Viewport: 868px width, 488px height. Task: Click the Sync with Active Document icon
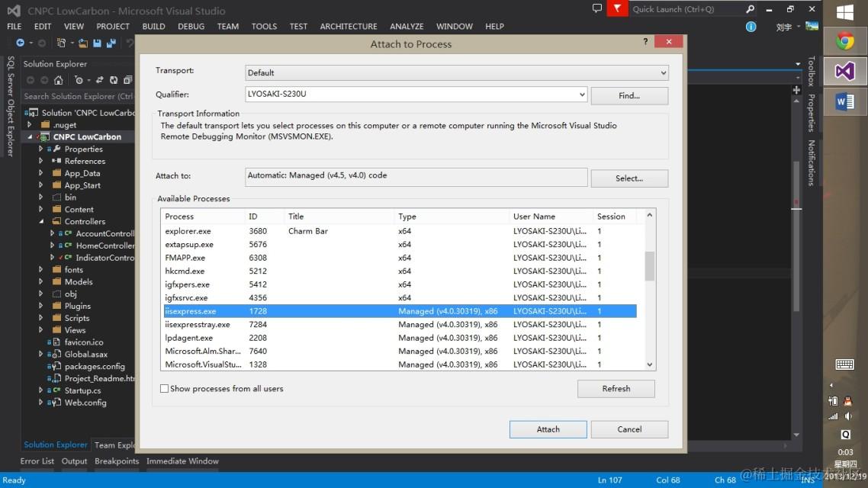[x=100, y=80]
